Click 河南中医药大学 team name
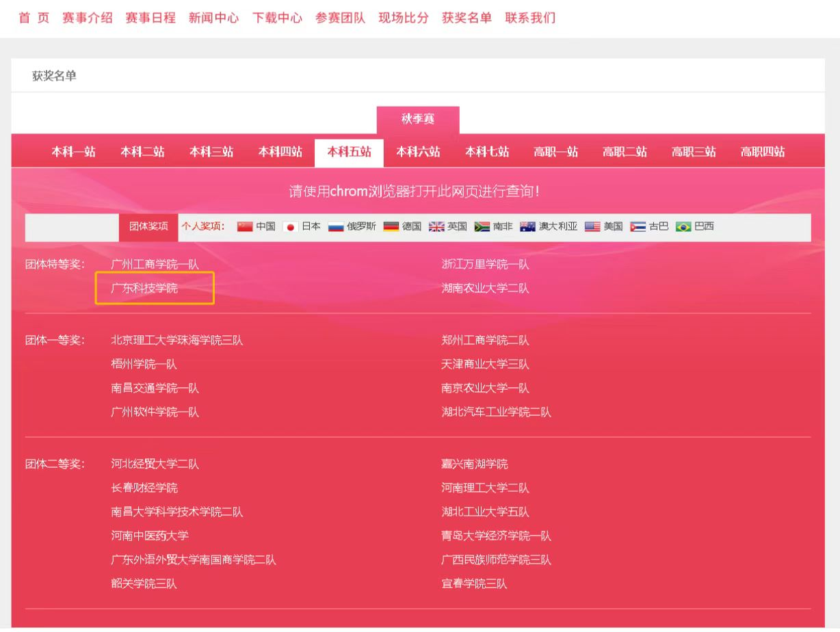Screen dimensions: 840x632 pos(150,536)
